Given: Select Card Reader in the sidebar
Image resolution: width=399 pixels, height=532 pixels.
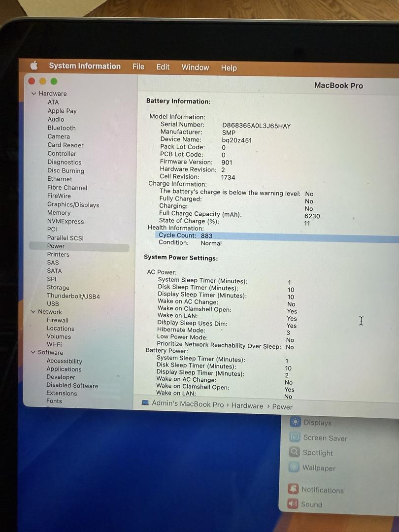Looking at the screenshot, I should (x=66, y=145).
